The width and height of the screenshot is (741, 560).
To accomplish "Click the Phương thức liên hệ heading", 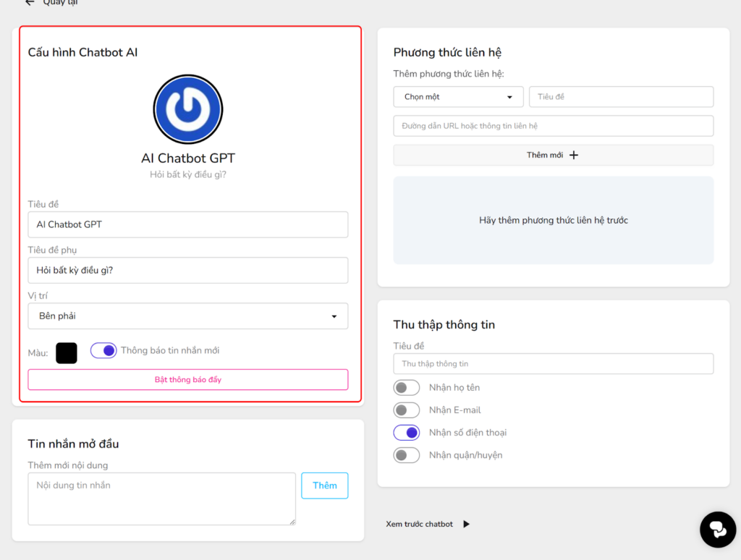I will coord(447,52).
